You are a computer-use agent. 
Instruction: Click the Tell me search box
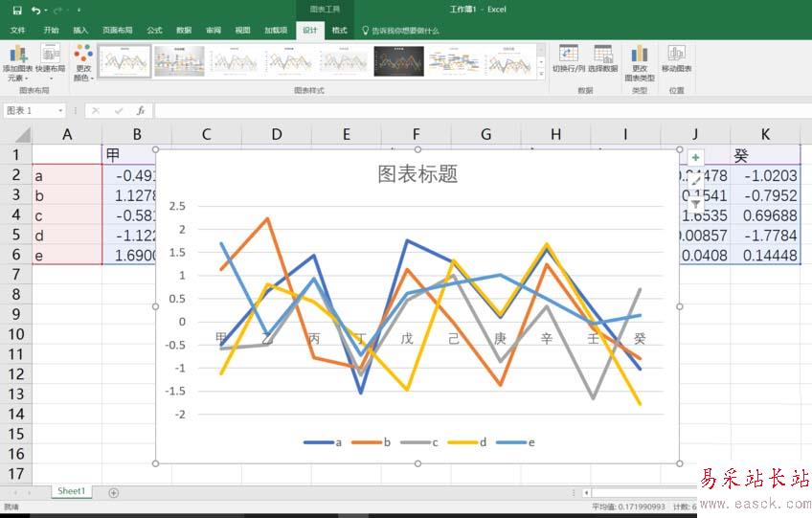[x=400, y=31]
